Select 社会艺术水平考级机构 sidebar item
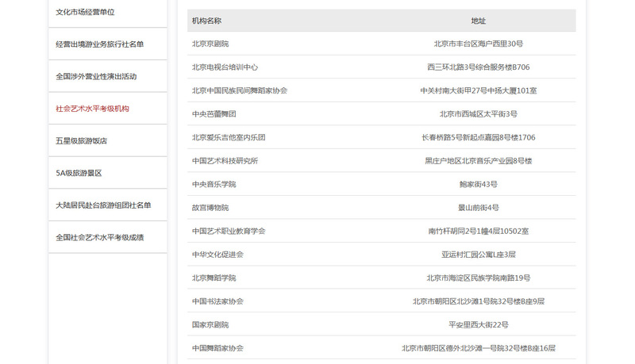Screen dimensions: 635x364 (x=92, y=109)
